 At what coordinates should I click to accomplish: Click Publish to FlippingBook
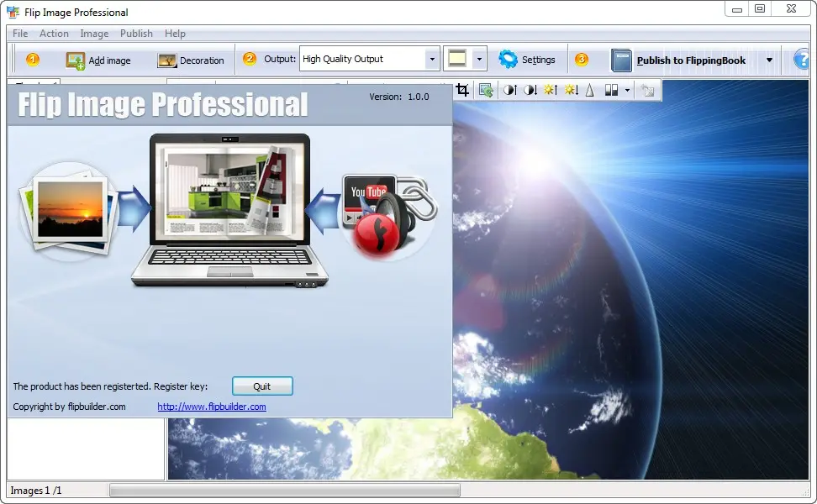pos(679,60)
